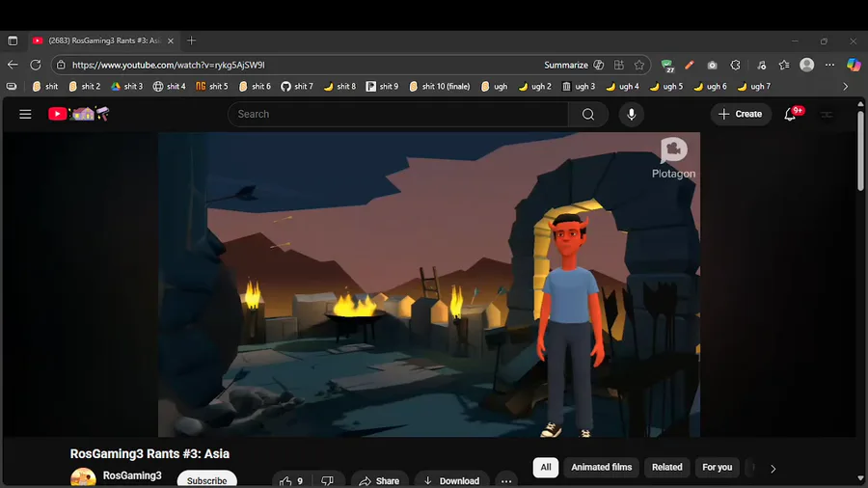Start voice search with the microphone
The width and height of the screenshot is (868, 488).
pos(631,114)
